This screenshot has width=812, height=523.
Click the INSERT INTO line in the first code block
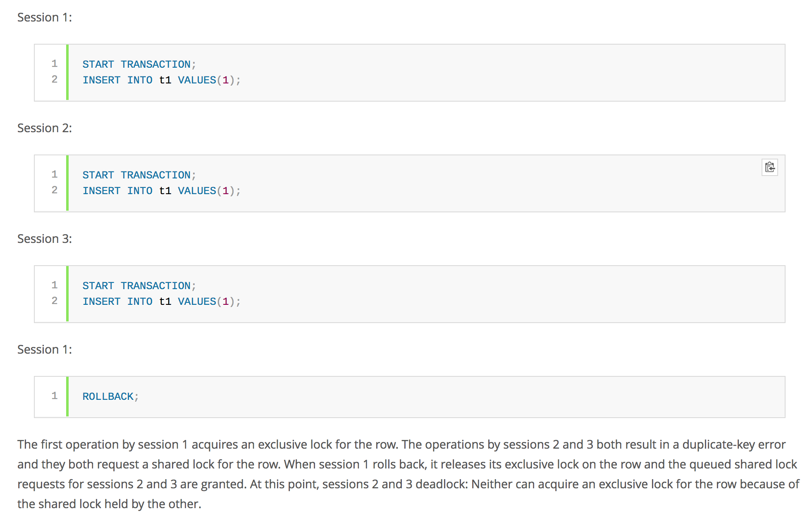pyautogui.click(x=161, y=80)
